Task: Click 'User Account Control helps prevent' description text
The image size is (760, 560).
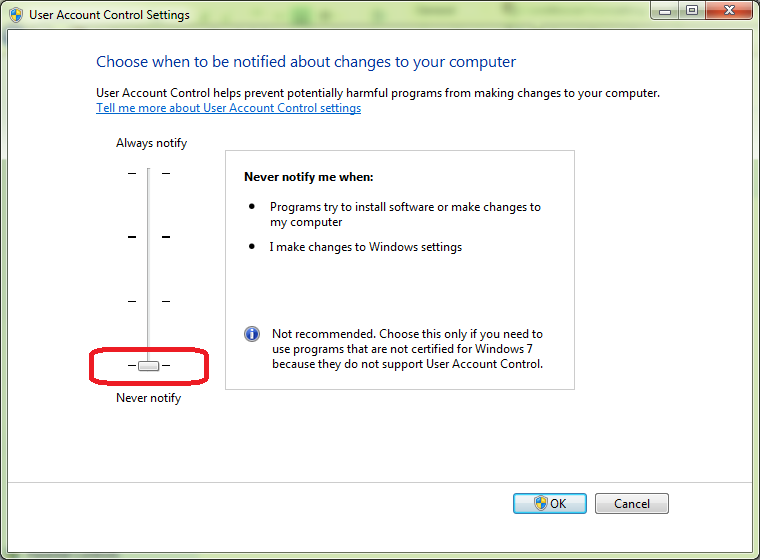Action: click(x=378, y=93)
